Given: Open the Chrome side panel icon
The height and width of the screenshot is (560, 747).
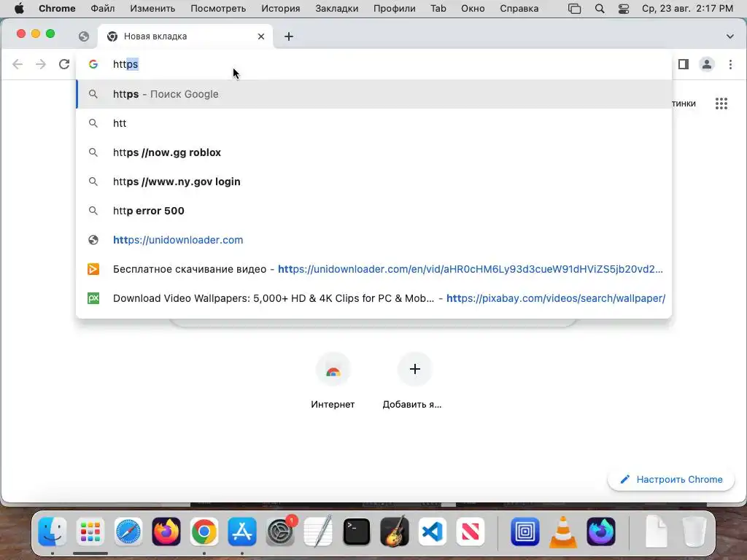Looking at the screenshot, I should (683, 64).
